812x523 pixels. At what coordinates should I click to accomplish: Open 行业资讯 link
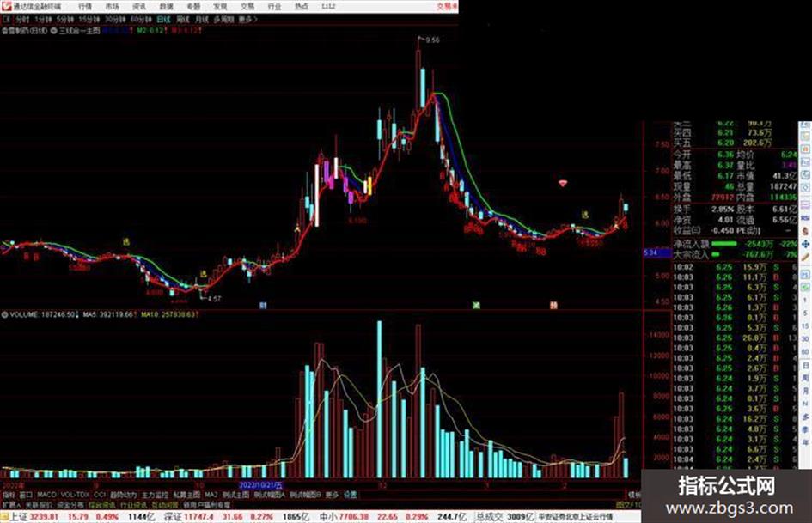pyautogui.click(x=133, y=504)
